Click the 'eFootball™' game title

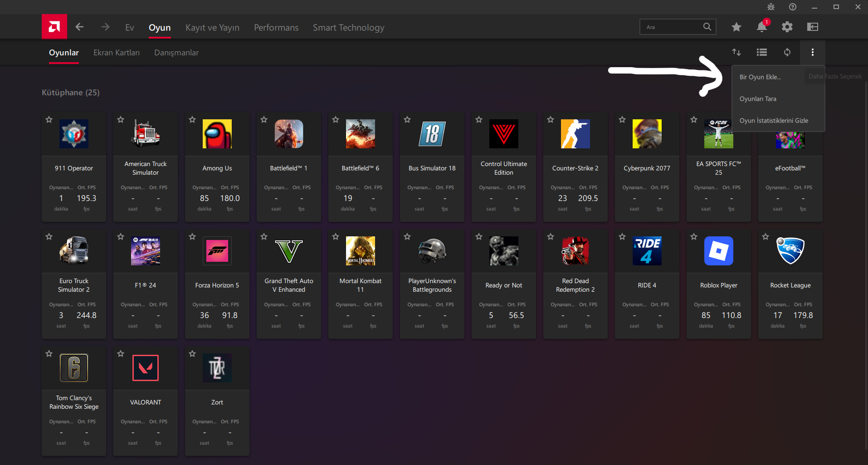790,168
